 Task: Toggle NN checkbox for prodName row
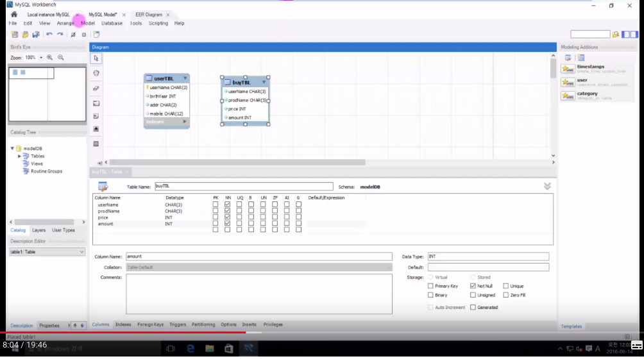[227, 211]
